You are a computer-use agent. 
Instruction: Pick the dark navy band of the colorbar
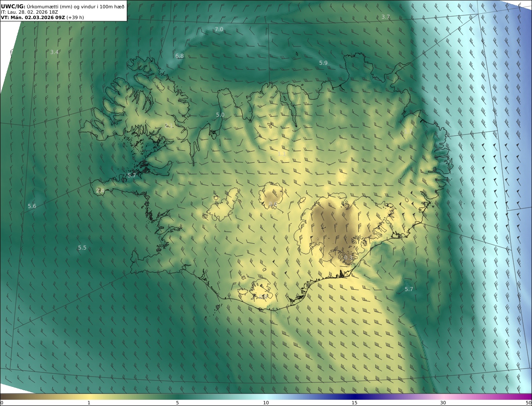coord(355,396)
